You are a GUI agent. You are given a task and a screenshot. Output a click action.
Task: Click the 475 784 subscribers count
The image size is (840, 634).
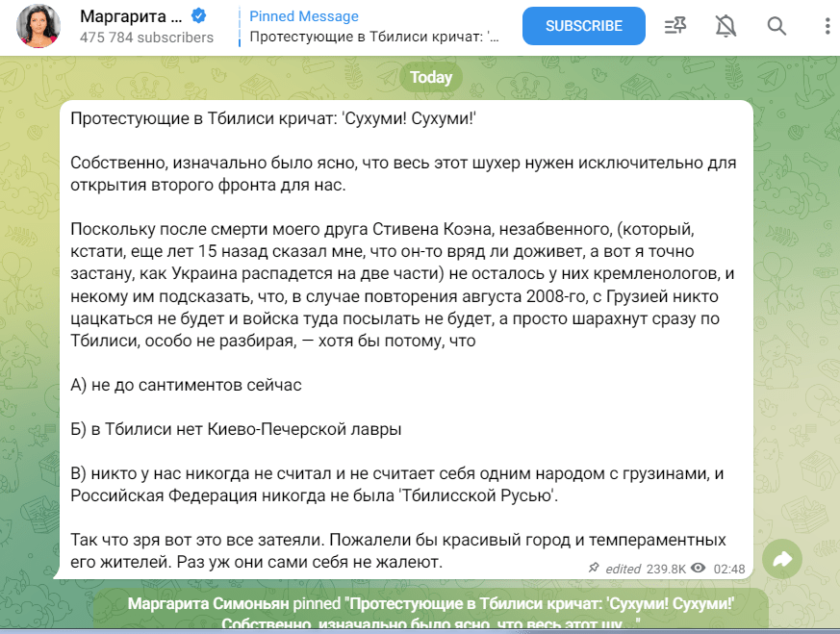(x=147, y=38)
